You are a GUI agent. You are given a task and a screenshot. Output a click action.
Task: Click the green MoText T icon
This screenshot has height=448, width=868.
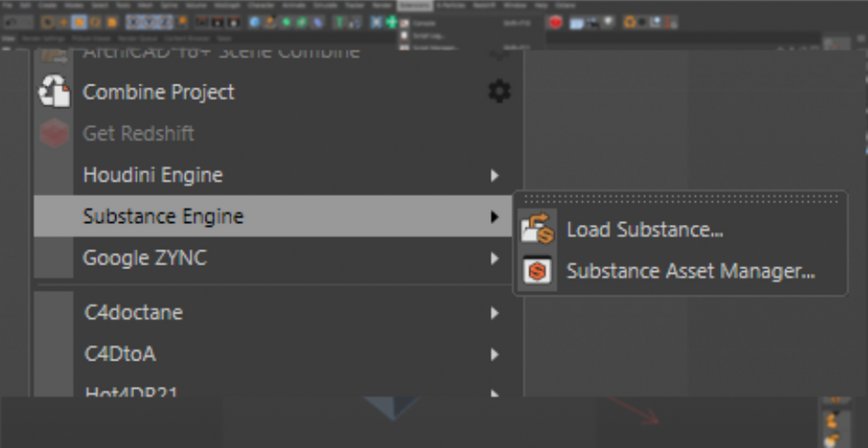339,22
